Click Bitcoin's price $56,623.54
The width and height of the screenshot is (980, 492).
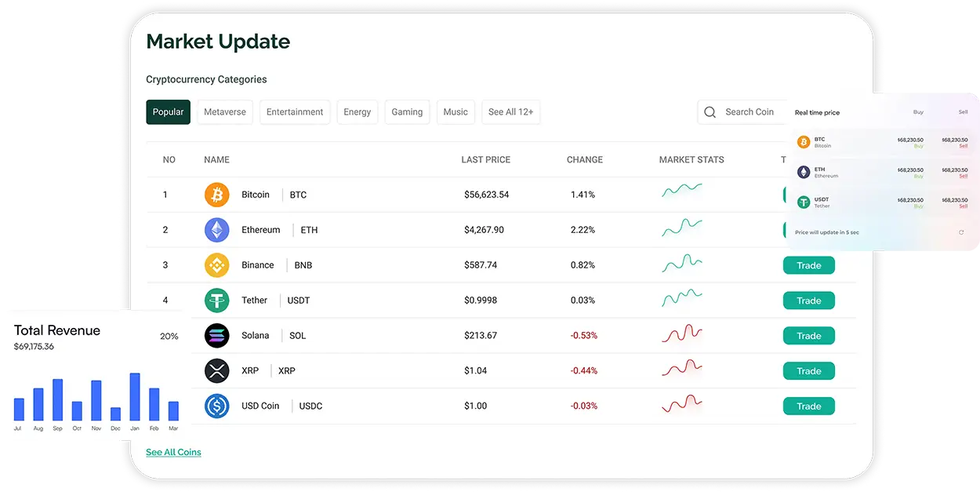(486, 195)
